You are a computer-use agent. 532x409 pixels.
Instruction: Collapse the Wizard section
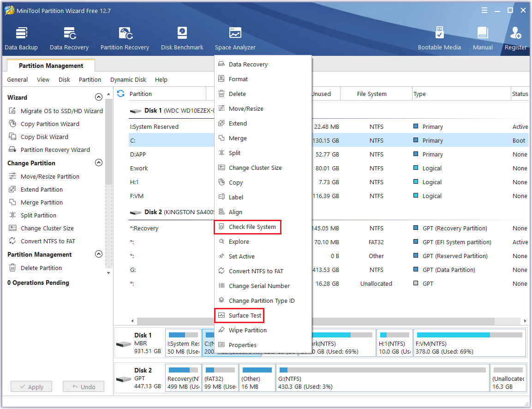point(98,97)
